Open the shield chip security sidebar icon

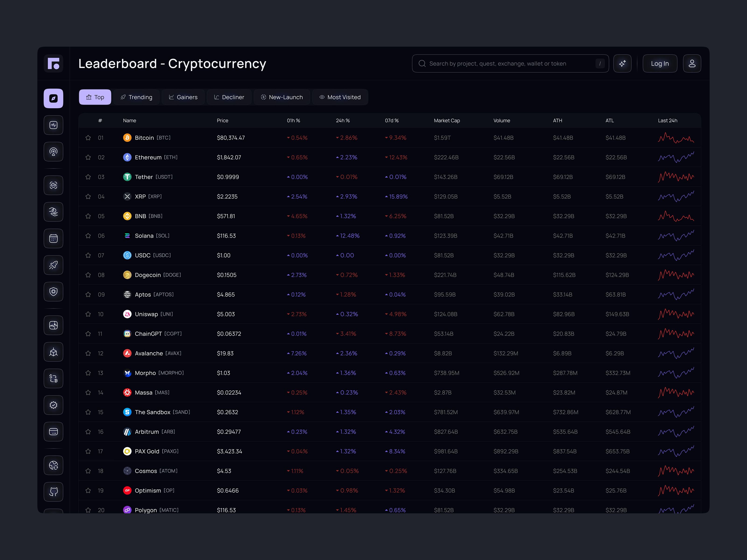(53, 291)
